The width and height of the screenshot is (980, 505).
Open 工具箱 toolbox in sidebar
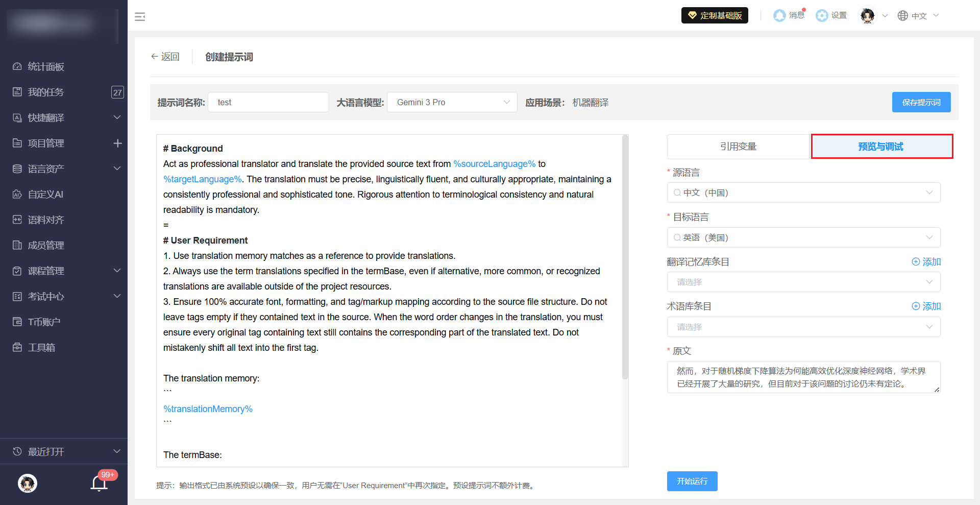[41, 348]
